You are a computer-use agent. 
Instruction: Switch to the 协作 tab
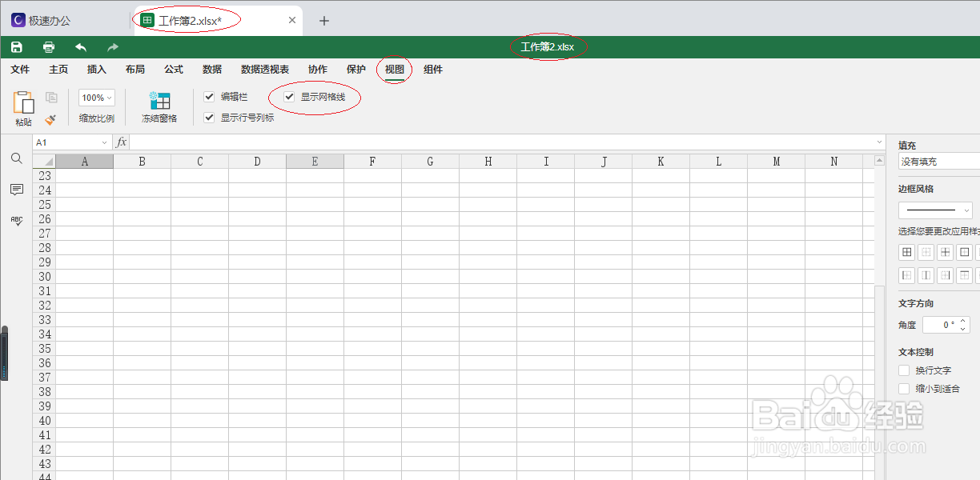coord(318,70)
